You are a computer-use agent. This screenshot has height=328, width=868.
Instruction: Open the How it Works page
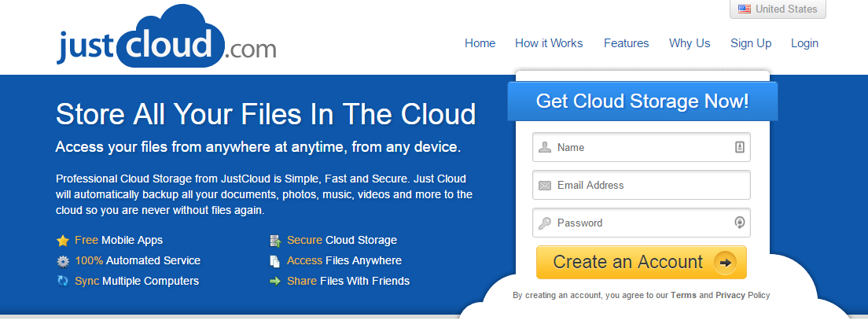[549, 43]
